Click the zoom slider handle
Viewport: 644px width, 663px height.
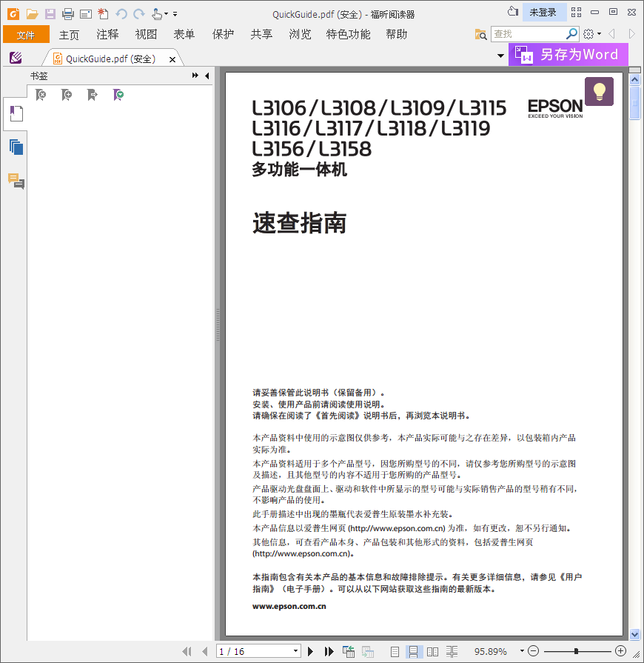point(576,651)
